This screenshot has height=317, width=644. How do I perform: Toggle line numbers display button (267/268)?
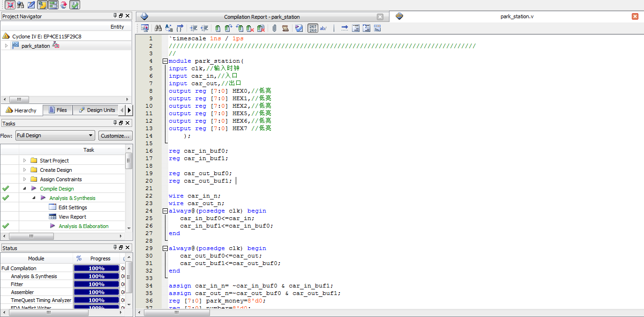313,29
